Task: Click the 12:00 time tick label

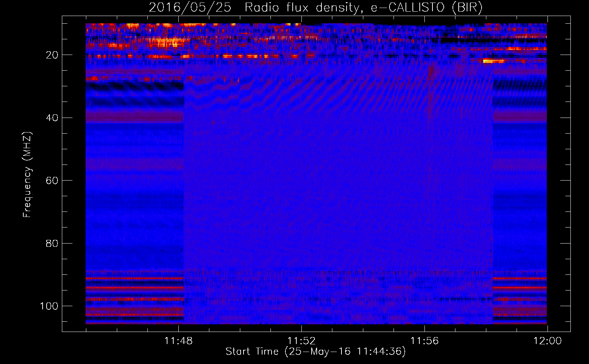Action: (x=548, y=341)
